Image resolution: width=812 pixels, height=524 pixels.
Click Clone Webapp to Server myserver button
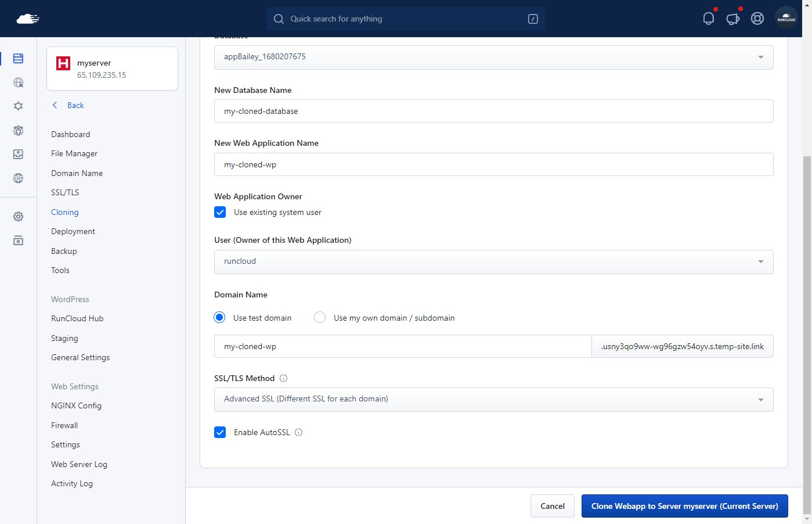685,506
